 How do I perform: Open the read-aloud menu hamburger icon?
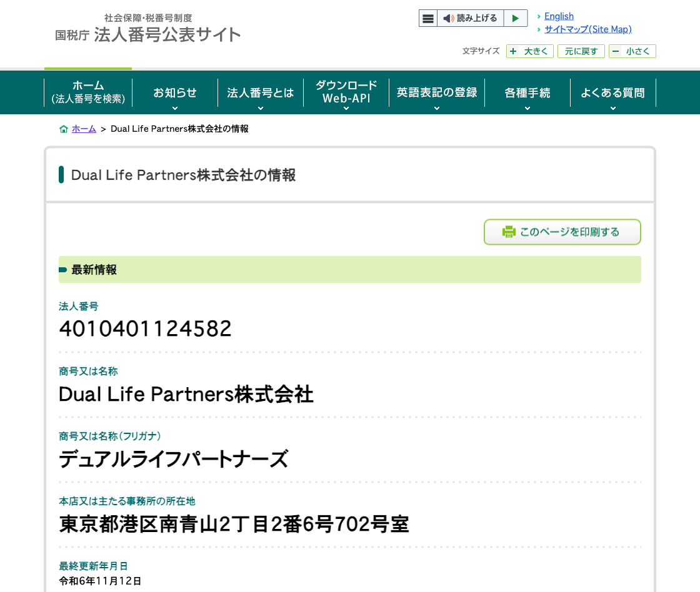point(427,18)
